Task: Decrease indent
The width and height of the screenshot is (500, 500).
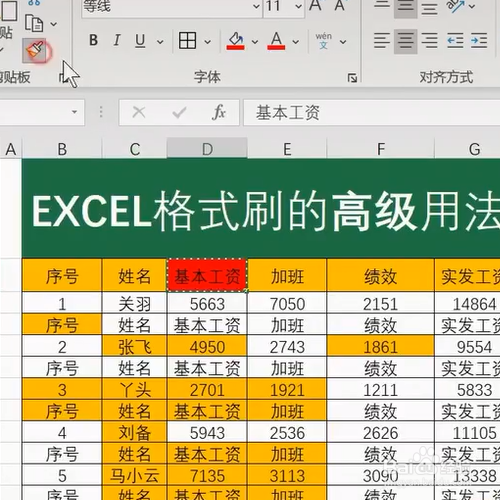Action: [455, 41]
